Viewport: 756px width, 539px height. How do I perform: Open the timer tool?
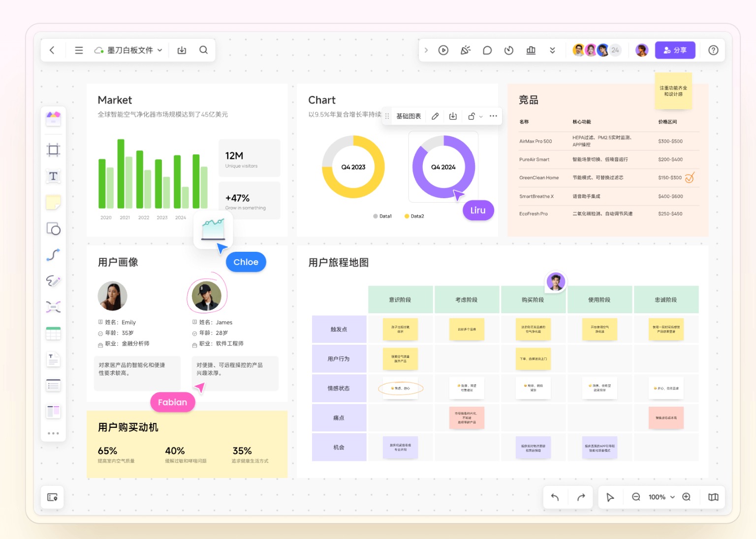click(x=509, y=50)
